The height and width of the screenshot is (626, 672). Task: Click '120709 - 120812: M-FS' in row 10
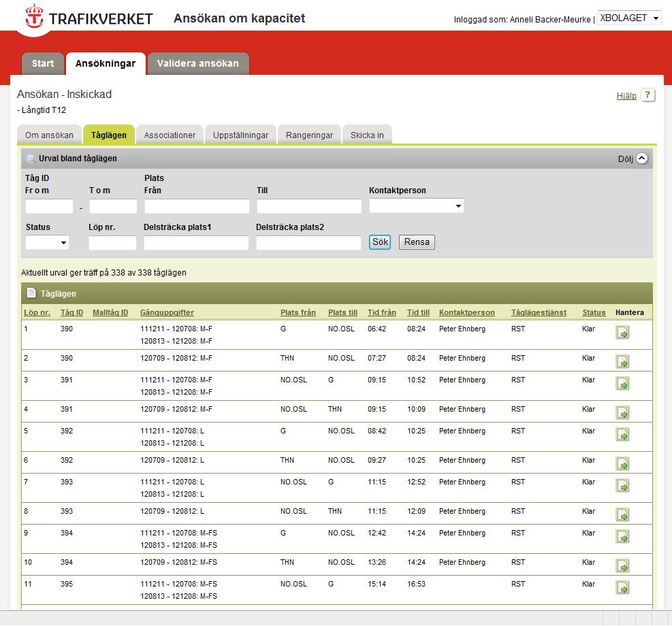(x=178, y=562)
